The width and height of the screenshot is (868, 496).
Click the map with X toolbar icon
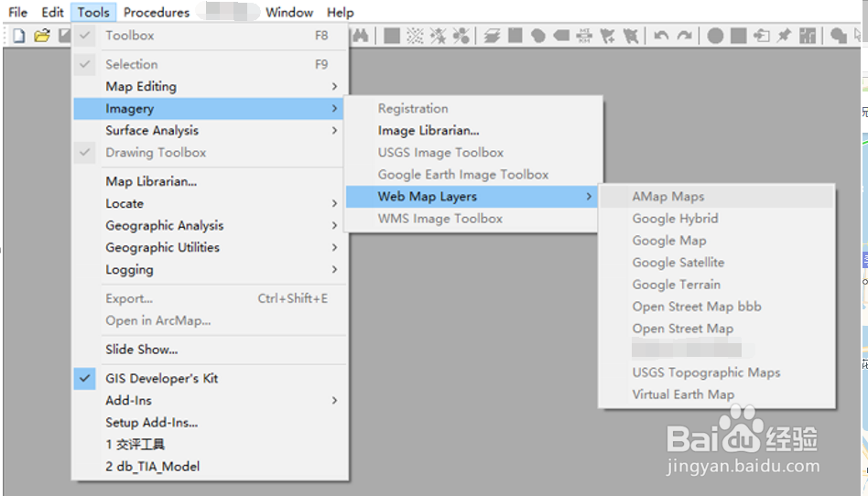631,36
